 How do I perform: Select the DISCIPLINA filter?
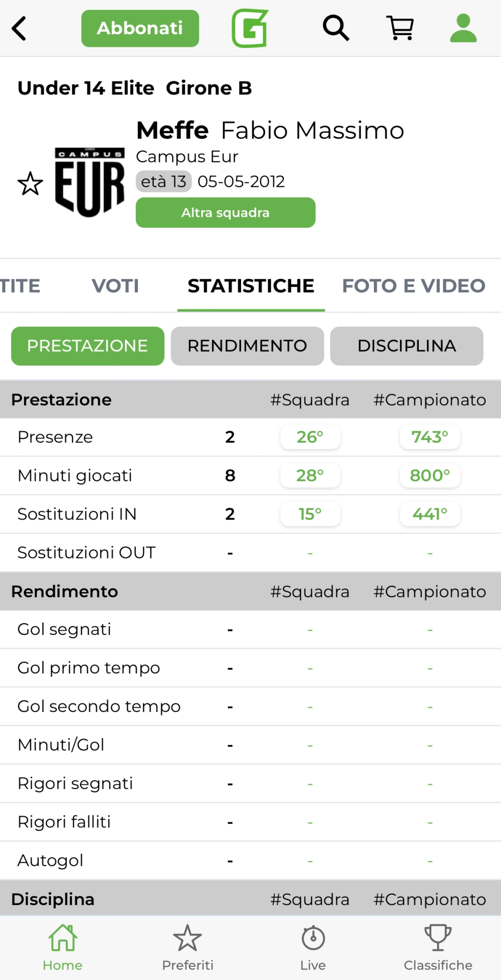tap(407, 346)
